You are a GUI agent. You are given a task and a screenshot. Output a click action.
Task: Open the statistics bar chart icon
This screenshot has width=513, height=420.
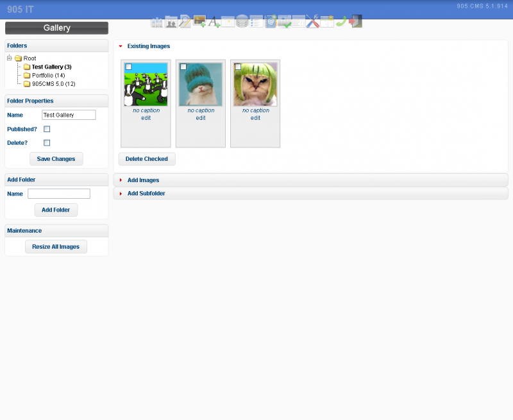coord(156,22)
